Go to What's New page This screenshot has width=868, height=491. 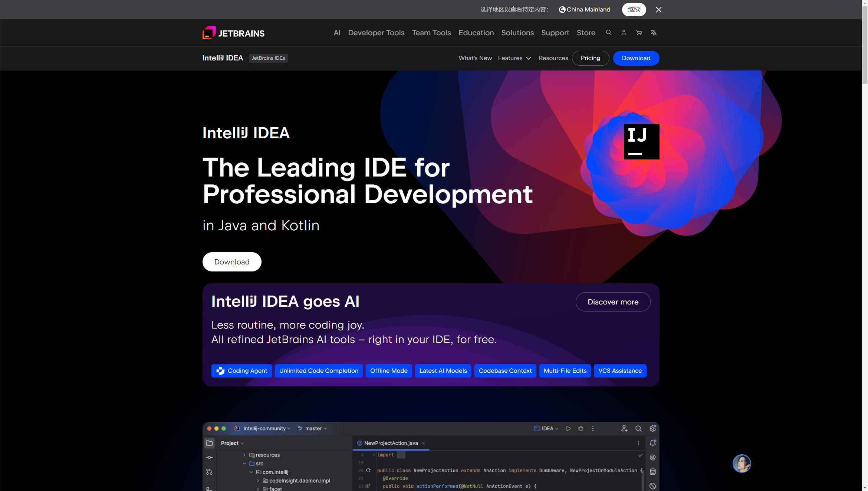(475, 58)
